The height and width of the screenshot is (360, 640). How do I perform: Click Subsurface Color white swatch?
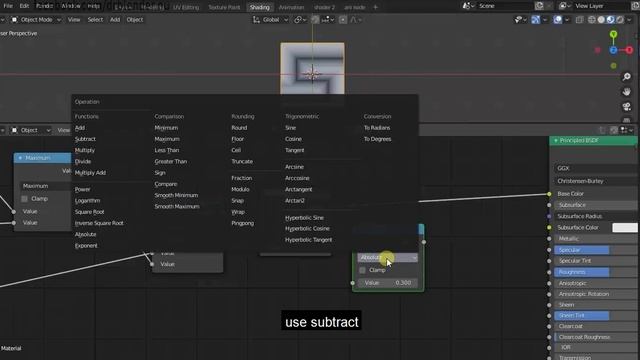pyautogui.click(x=624, y=227)
